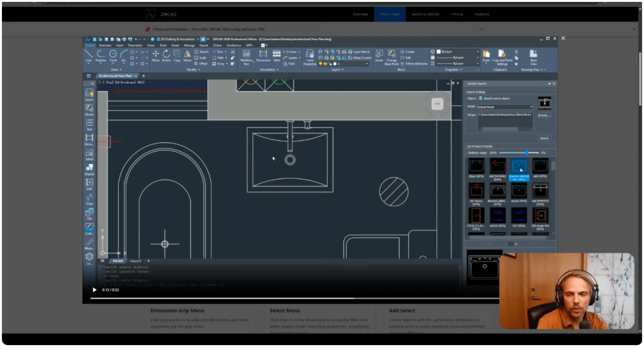Play the video with the play button

[94, 290]
